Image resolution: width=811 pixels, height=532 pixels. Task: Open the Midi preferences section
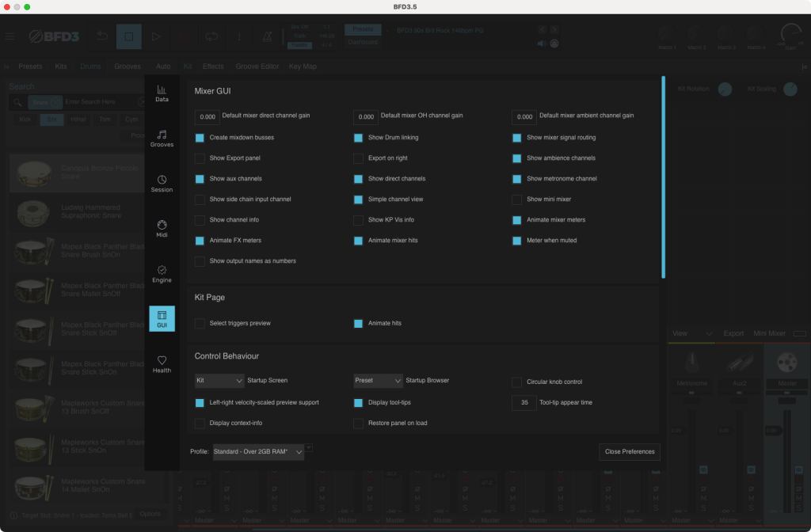[162, 229]
